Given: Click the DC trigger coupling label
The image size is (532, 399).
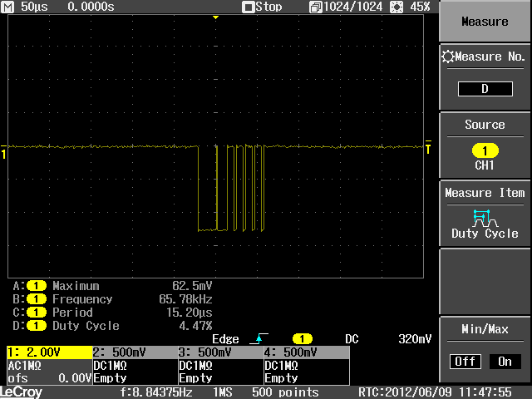Looking at the screenshot, I should [352, 339].
